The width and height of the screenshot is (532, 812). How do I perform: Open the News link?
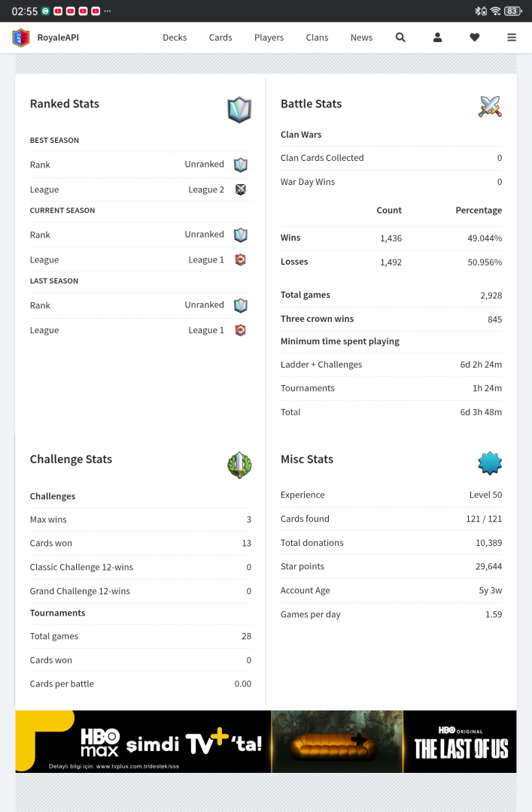tap(361, 38)
